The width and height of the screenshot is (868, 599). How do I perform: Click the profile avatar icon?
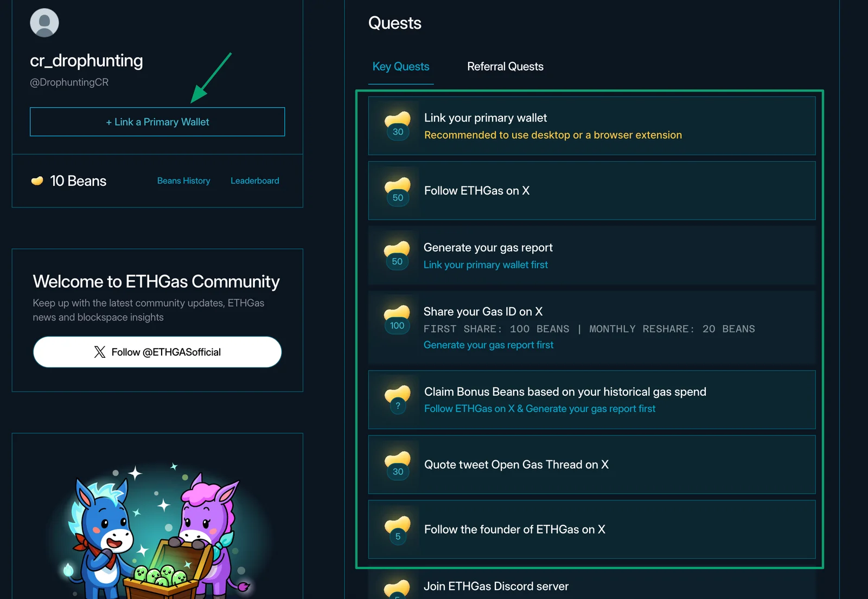point(44,23)
